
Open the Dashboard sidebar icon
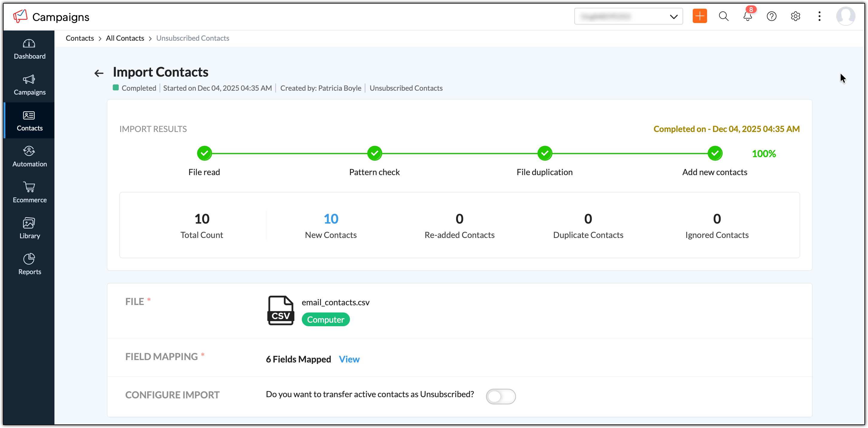pos(29,49)
